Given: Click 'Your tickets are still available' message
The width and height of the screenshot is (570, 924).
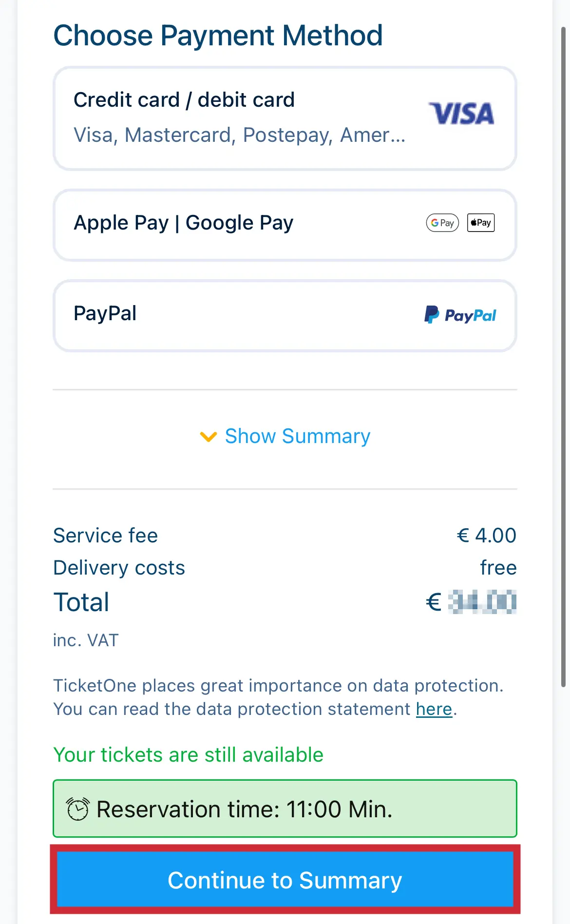Looking at the screenshot, I should (188, 755).
